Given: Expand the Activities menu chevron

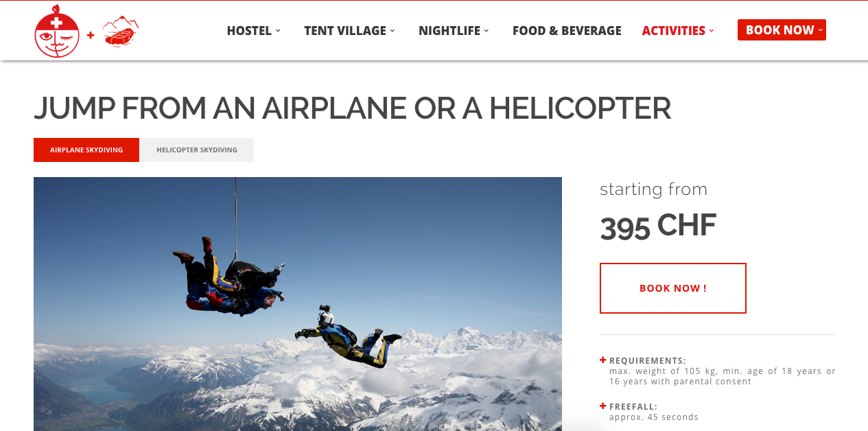Looking at the screenshot, I should click(712, 30).
